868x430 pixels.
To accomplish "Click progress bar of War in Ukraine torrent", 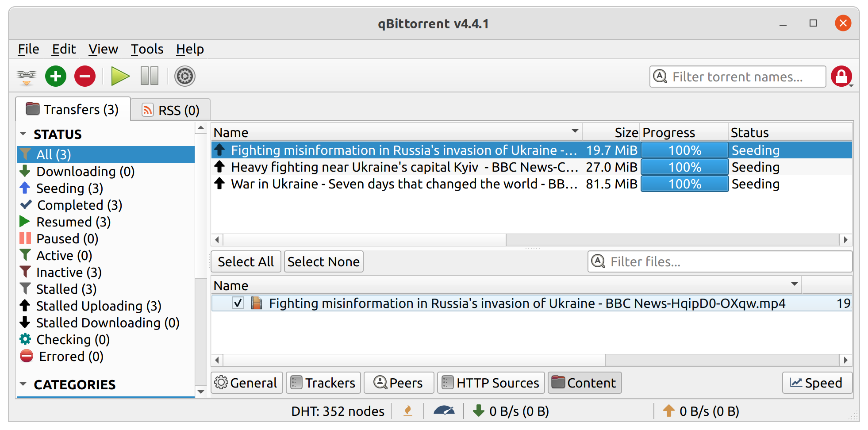I will coord(684,184).
